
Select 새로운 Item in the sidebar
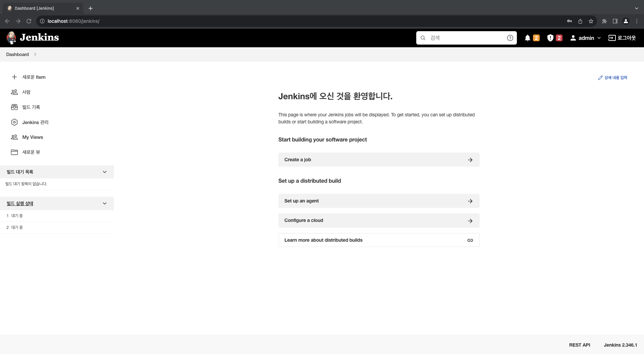click(34, 77)
